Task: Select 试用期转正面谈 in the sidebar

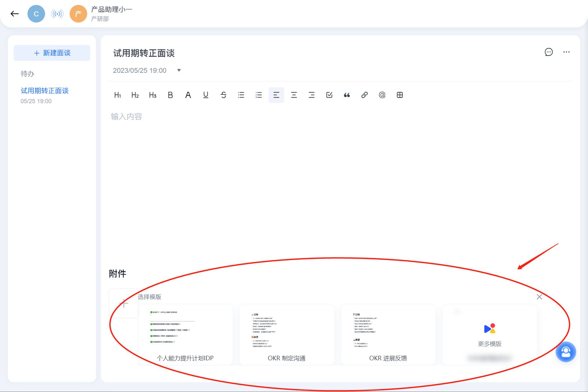Action: [45, 91]
